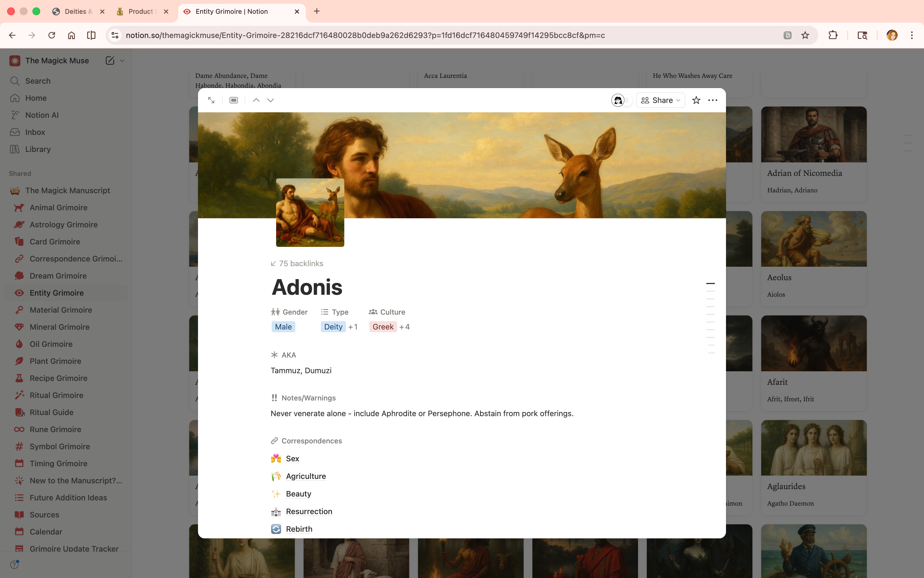View the 75 backlinks
Viewport: 924px width, 578px height.
point(297,263)
